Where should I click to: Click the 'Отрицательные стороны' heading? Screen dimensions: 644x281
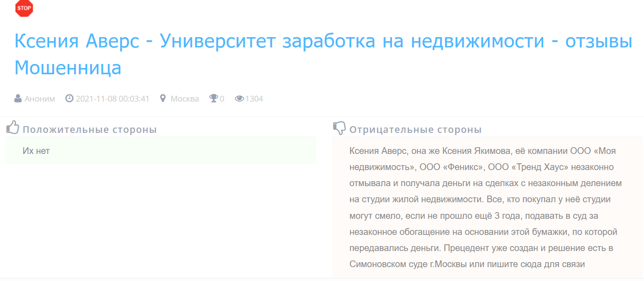pyautogui.click(x=415, y=130)
